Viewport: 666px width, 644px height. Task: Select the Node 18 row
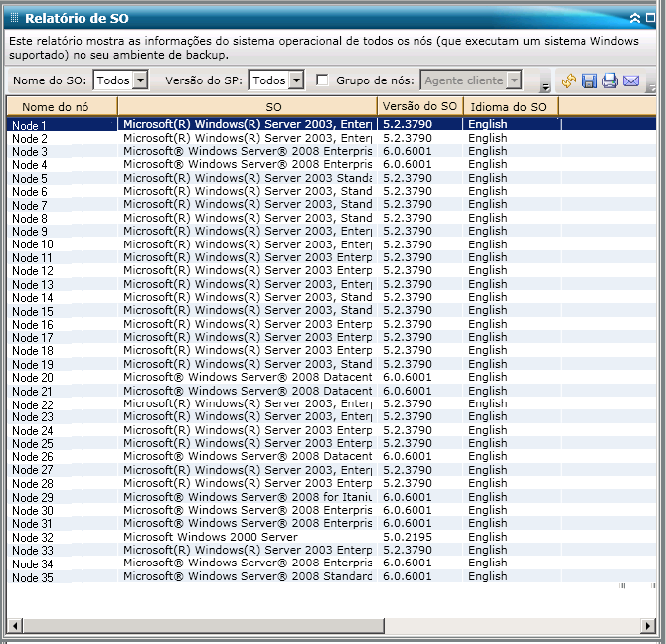click(x=331, y=351)
